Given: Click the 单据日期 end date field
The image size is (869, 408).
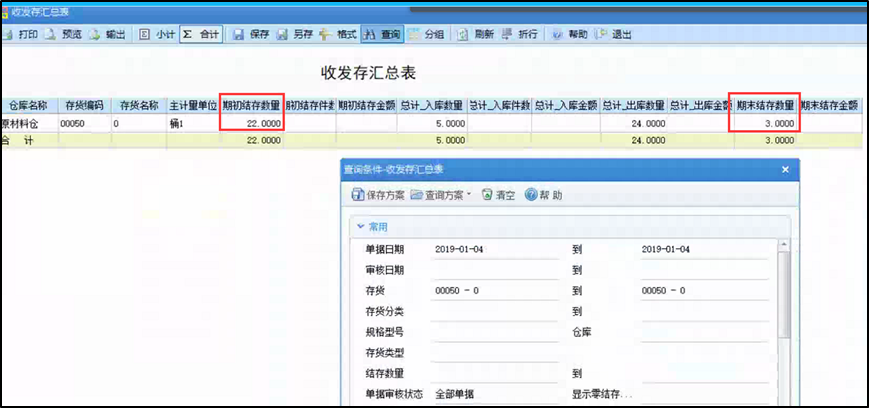Looking at the screenshot, I should point(704,249).
